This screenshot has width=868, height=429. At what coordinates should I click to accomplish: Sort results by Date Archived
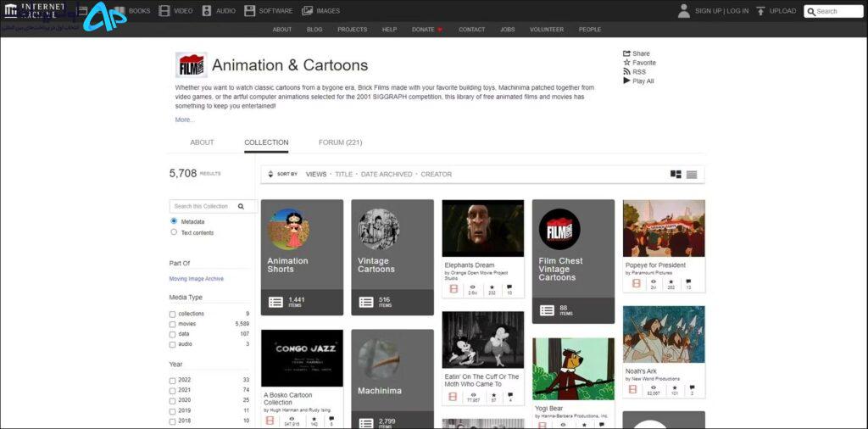(387, 175)
